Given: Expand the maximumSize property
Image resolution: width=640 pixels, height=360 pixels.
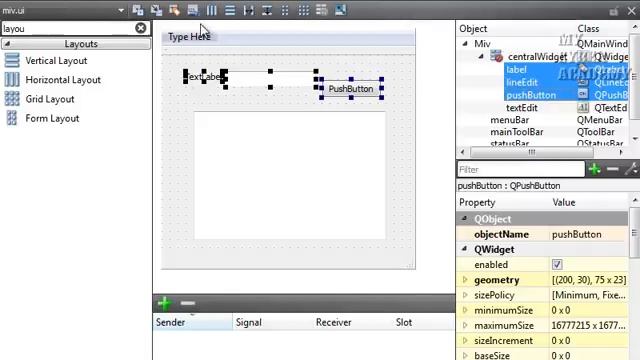Looking at the screenshot, I should (465, 325).
